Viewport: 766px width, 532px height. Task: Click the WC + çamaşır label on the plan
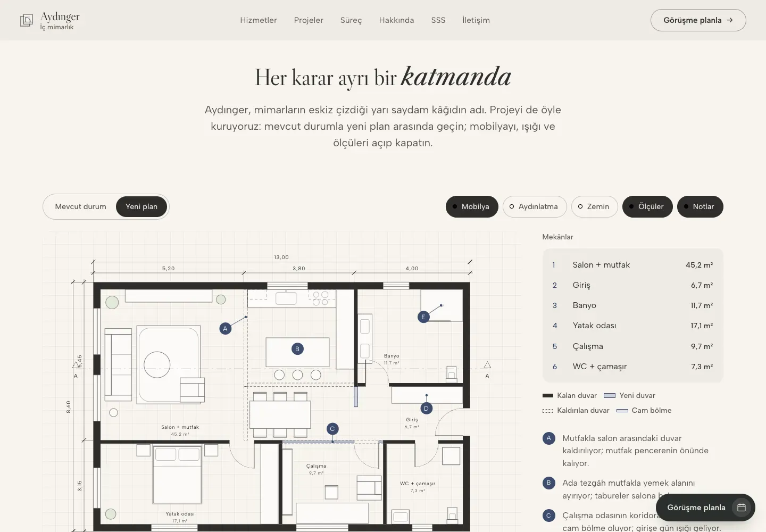coord(418,484)
